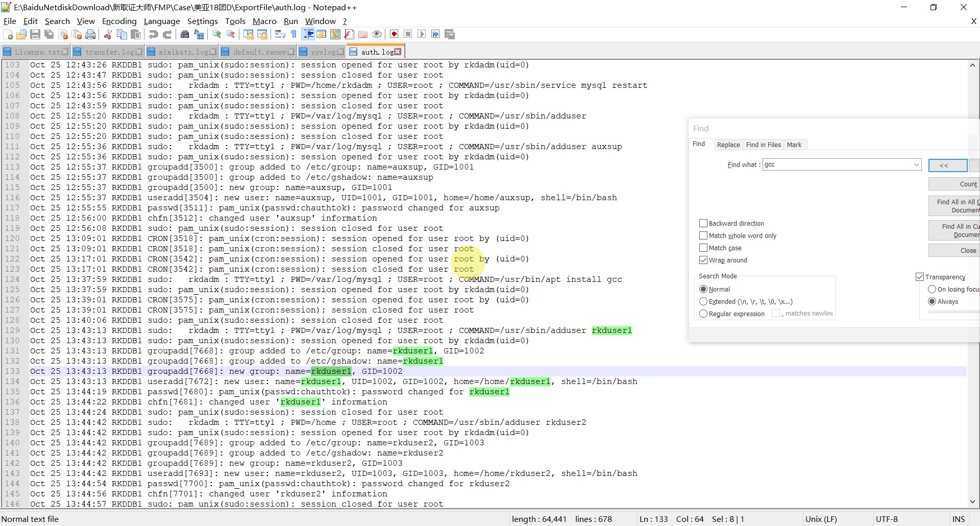Viewport: 980px width, 526px height.
Task: Click the Close file toolbar icon
Action: coord(63,34)
